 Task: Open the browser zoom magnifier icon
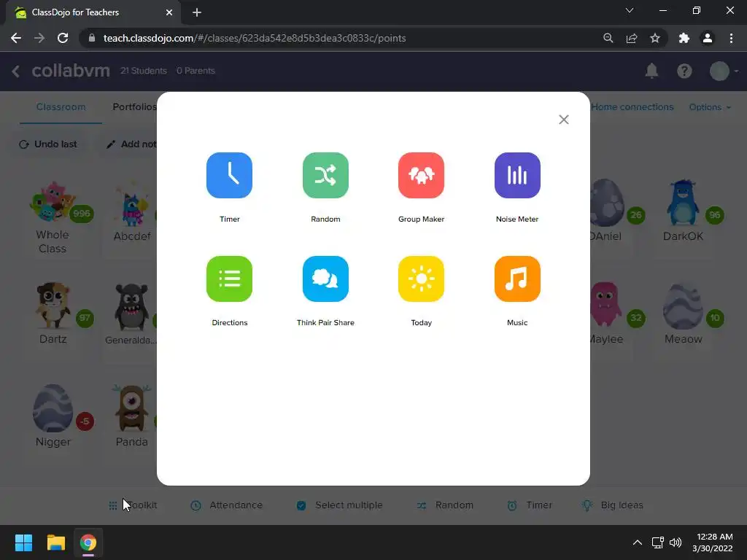pos(608,38)
